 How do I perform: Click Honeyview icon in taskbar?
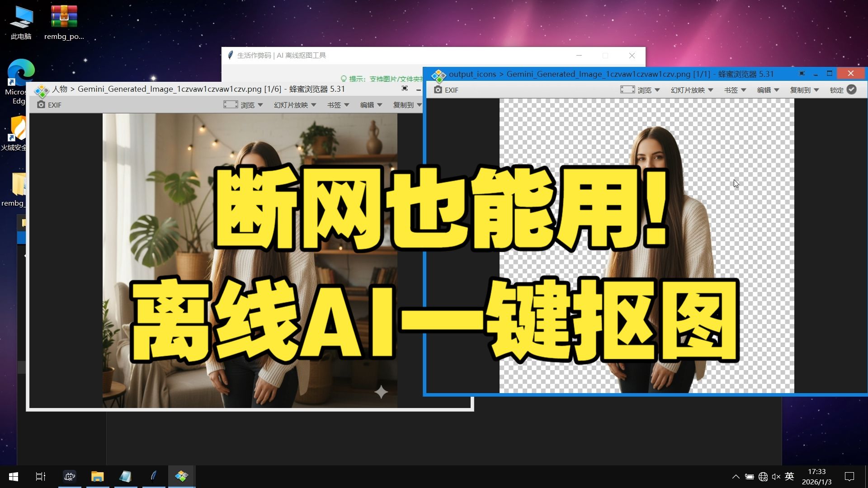coord(181,476)
